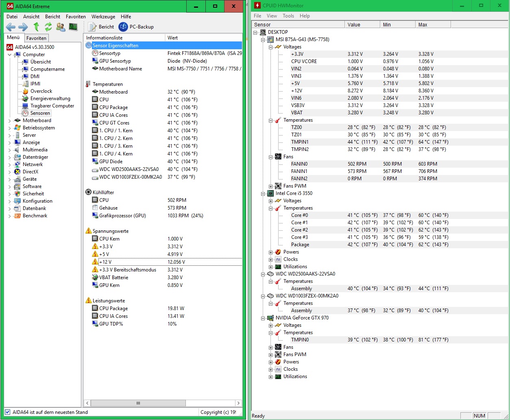Click drive icon beside WDC WD2500AAKS-22VSA0 in HWMonitor
Screen dimensions: 510x420
pos(270,274)
